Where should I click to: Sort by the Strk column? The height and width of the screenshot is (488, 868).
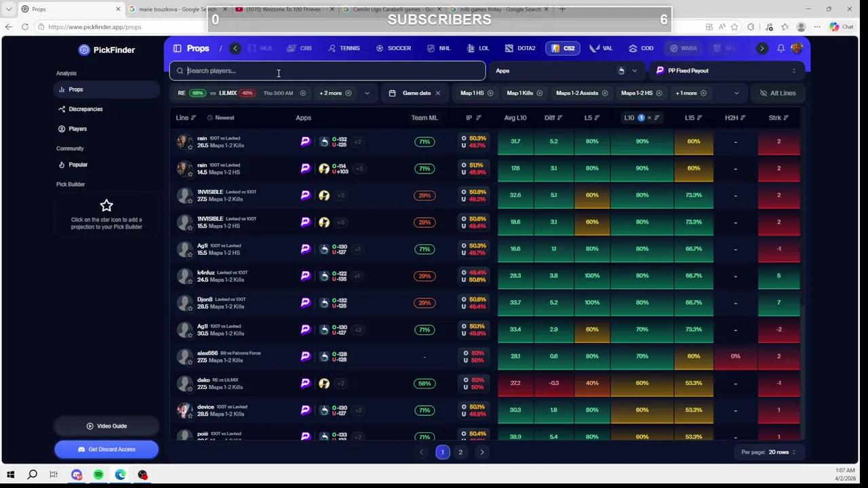[778, 118]
